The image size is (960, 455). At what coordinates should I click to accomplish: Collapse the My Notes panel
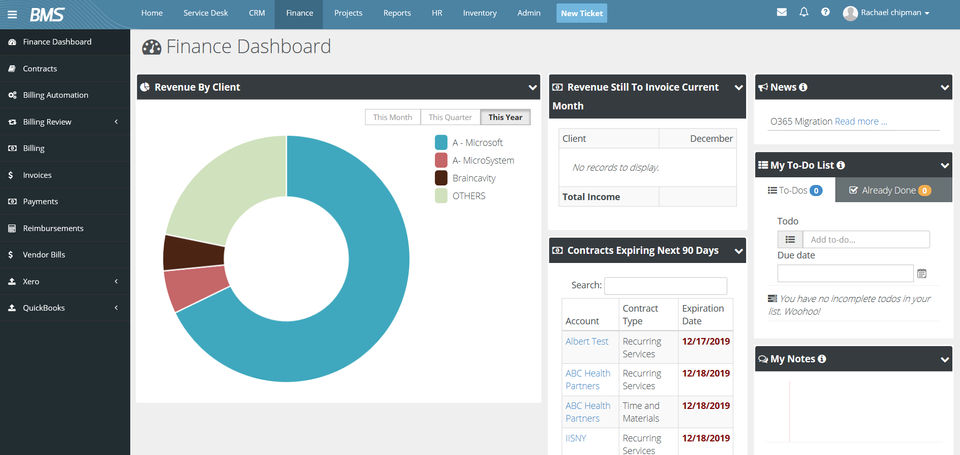coord(945,359)
